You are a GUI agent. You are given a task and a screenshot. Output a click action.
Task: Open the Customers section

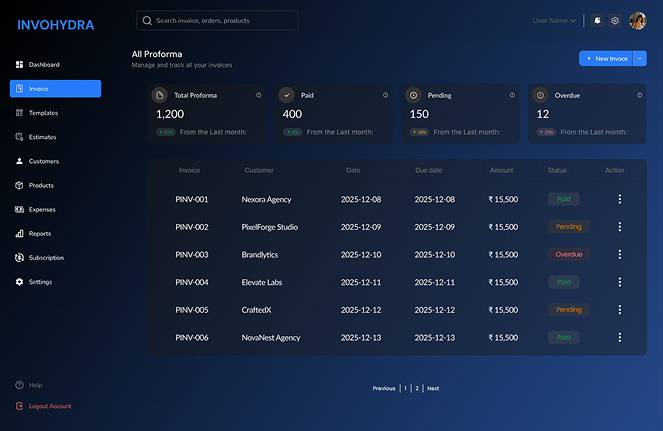pos(44,161)
